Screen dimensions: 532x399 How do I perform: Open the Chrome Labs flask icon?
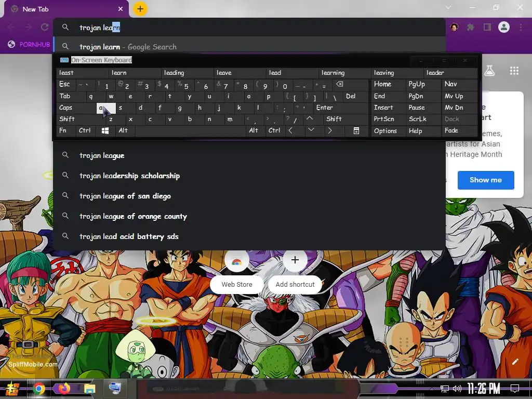click(x=489, y=71)
